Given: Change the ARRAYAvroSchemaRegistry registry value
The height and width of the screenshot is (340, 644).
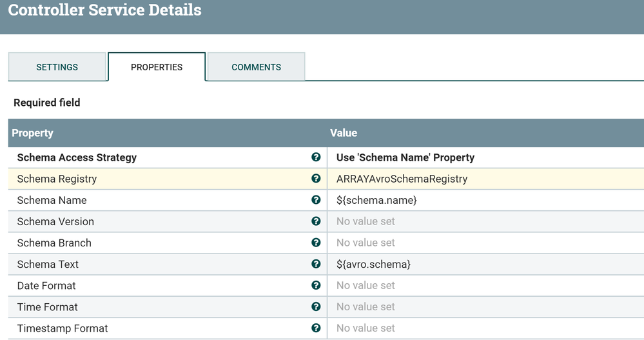Looking at the screenshot, I should (x=402, y=179).
